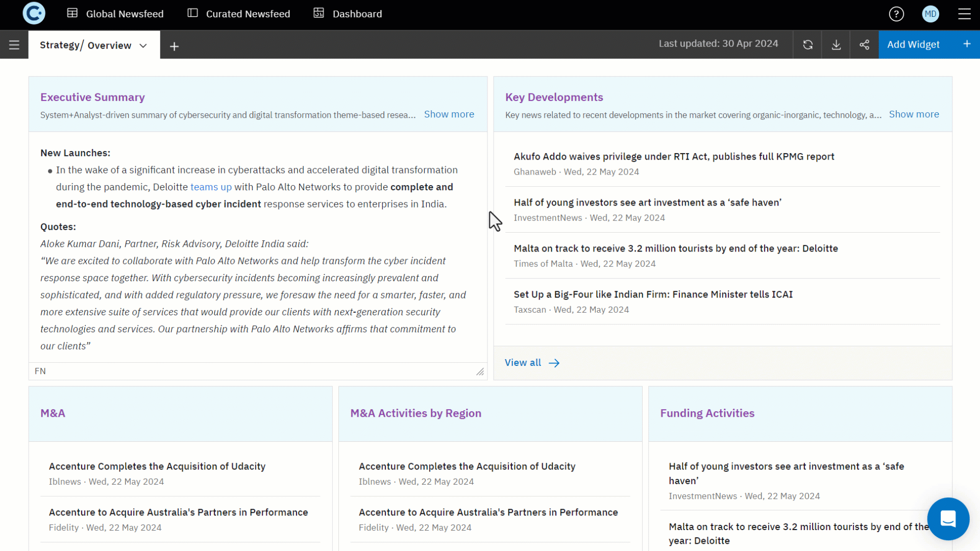Open Udacity article in M&A Activities by Region
Image resolution: width=980 pixels, height=551 pixels.
[467, 466]
